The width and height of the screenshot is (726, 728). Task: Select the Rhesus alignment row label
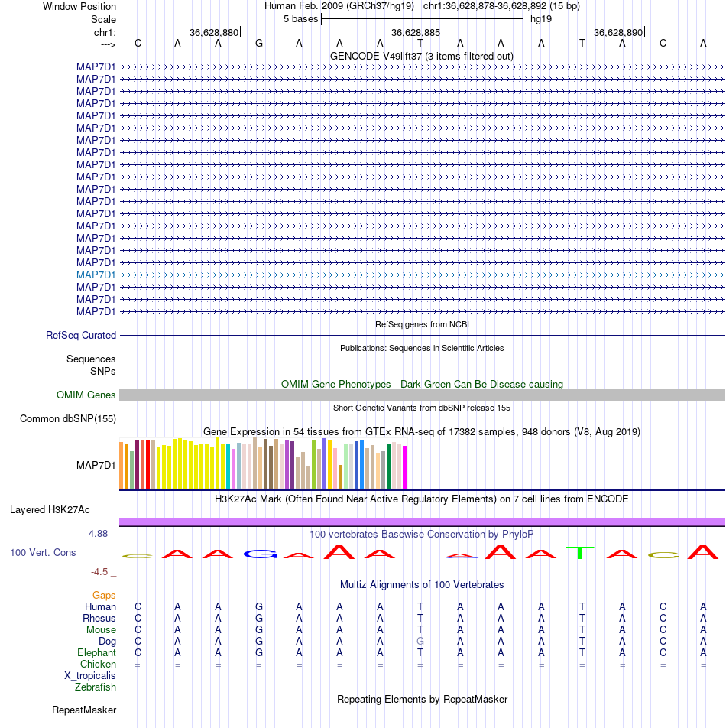99,618
